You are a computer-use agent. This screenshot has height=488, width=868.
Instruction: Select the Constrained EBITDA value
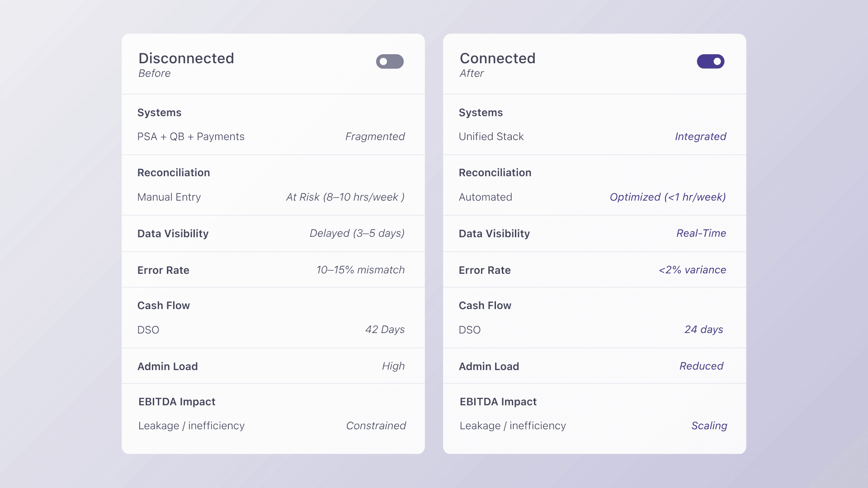tap(376, 426)
